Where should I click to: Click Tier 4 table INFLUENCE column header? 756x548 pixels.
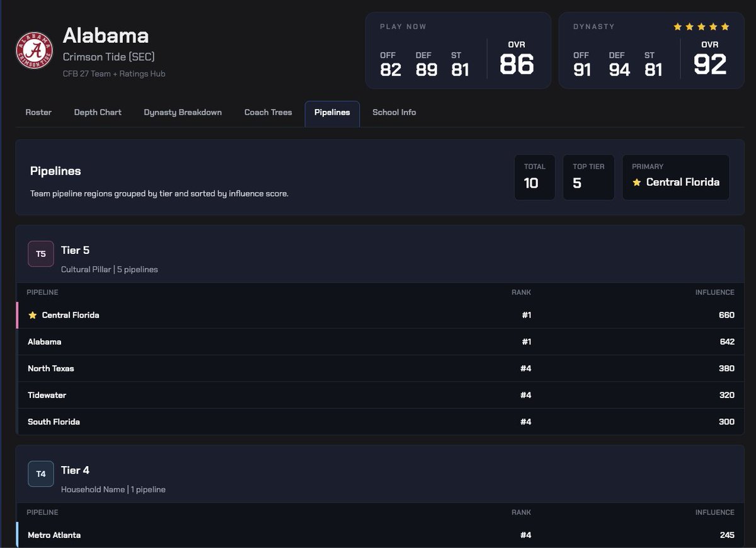714,512
